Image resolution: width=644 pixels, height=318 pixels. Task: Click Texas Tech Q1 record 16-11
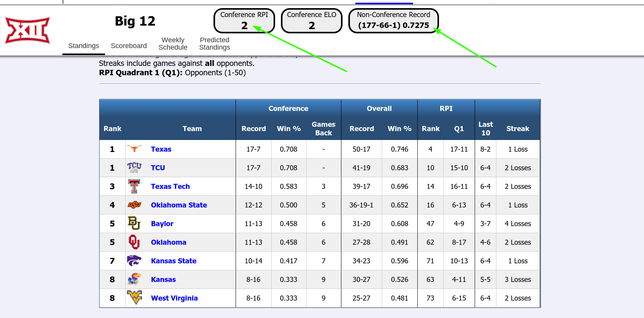point(459,187)
